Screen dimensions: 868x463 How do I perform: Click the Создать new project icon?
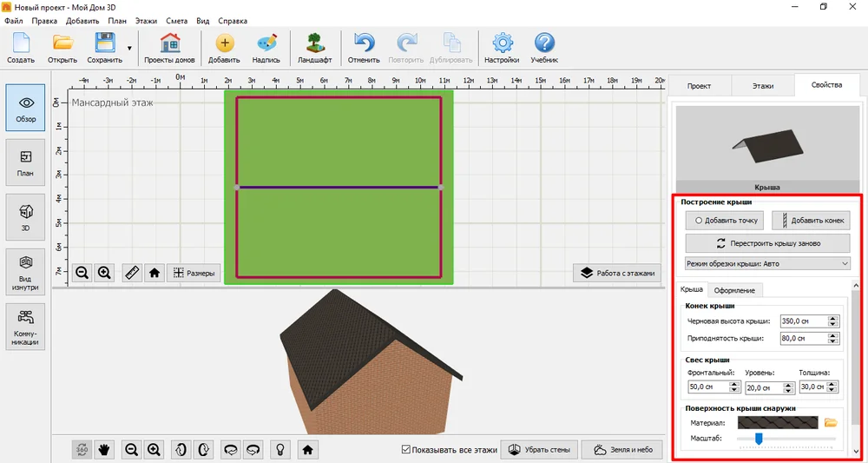pos(21,48)
